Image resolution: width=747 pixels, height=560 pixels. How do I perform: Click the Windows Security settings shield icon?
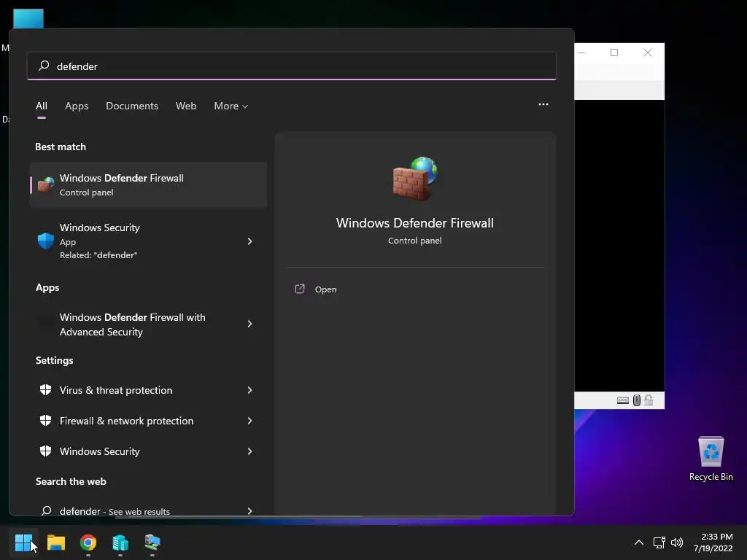pos(46,451)
